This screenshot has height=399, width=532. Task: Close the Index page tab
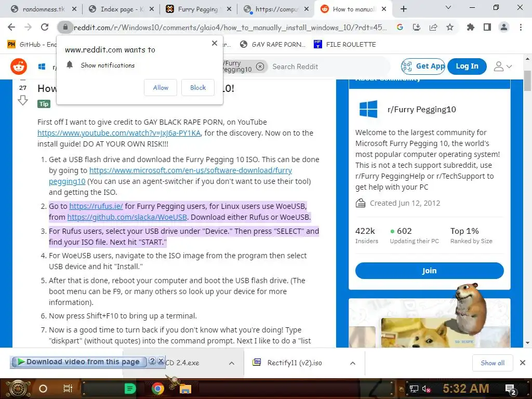tap(152, 9)
